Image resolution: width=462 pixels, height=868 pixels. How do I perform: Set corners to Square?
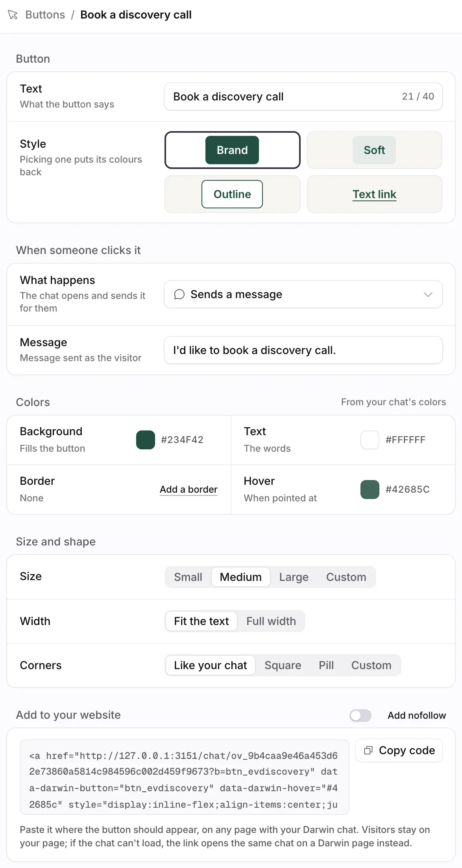283,665
